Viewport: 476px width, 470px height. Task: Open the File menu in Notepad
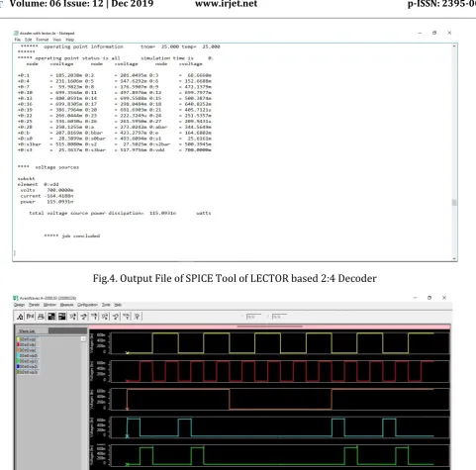pos(17,40)
